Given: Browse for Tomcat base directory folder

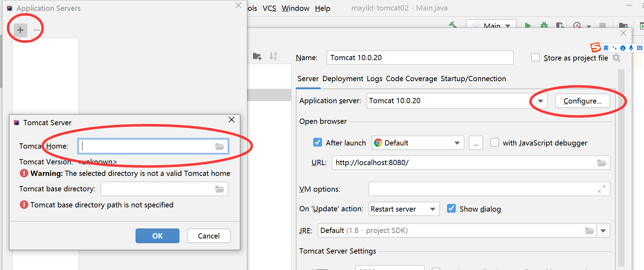Looking at the screenshot, I should [x=220, y=189].
